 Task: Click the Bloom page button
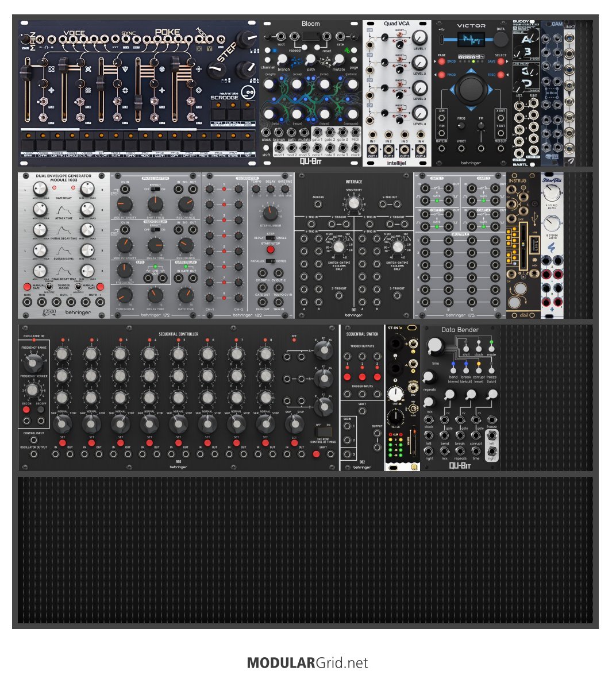(354, 61)
